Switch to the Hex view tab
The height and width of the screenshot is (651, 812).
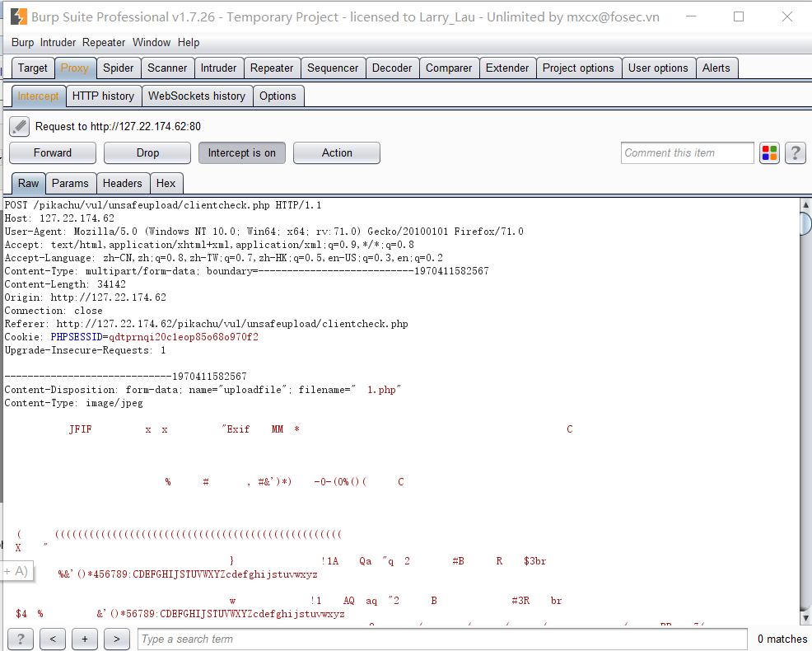(x=166, y=184)
